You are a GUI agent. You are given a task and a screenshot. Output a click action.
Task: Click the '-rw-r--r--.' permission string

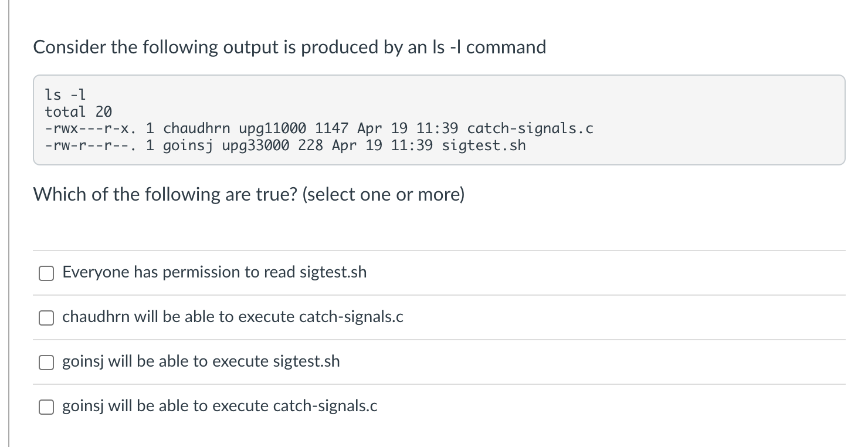pyautogui.click(x=91, y=145)
